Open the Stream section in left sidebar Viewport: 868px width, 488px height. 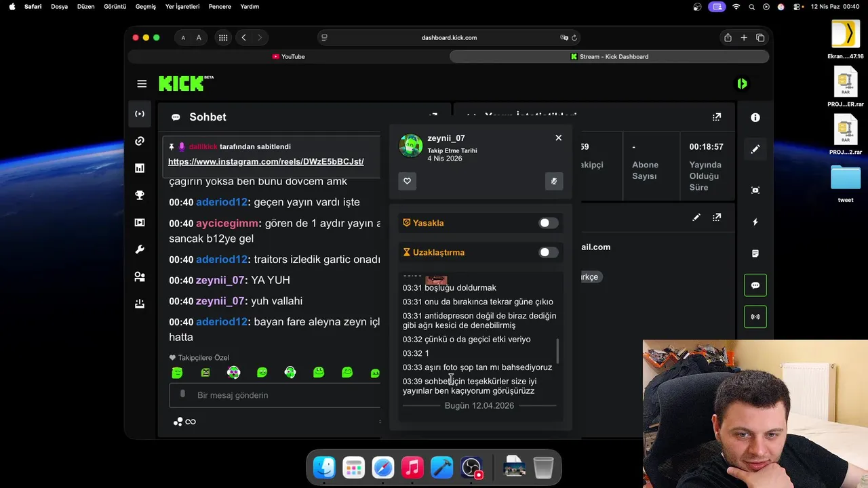point(140,114)
